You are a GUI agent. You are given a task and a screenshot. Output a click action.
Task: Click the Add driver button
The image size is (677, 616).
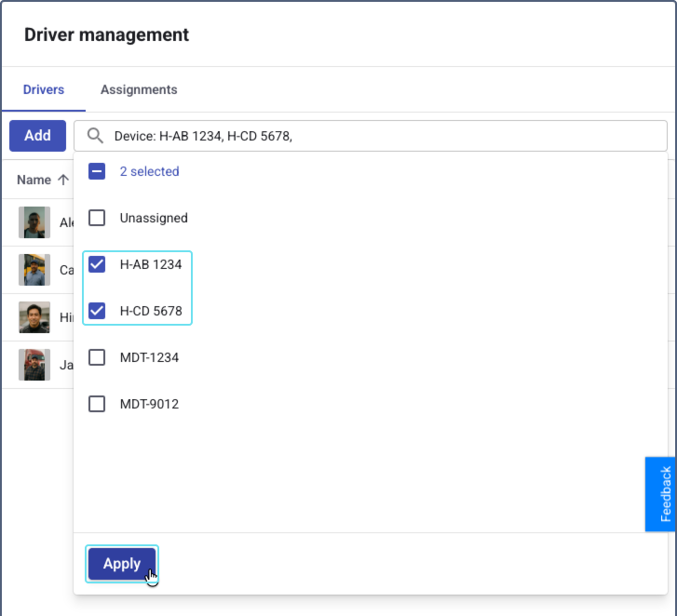click(x=37, y=136)
